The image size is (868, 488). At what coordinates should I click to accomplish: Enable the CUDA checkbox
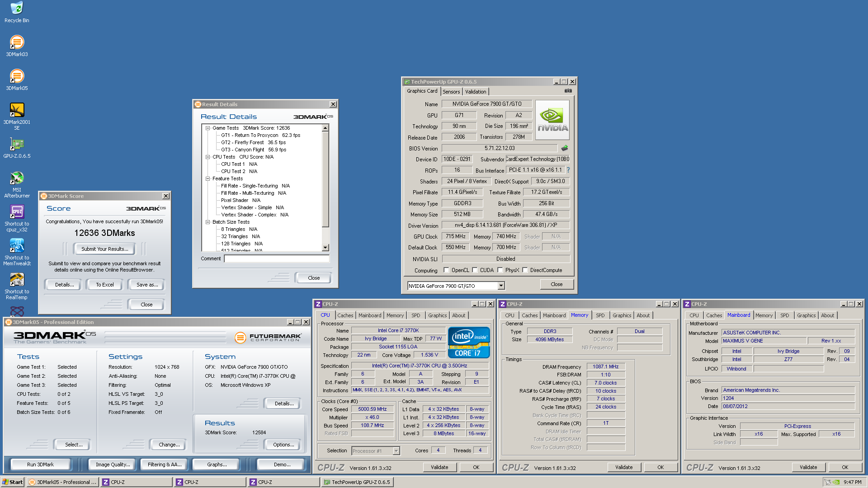[x=475, y=270]
